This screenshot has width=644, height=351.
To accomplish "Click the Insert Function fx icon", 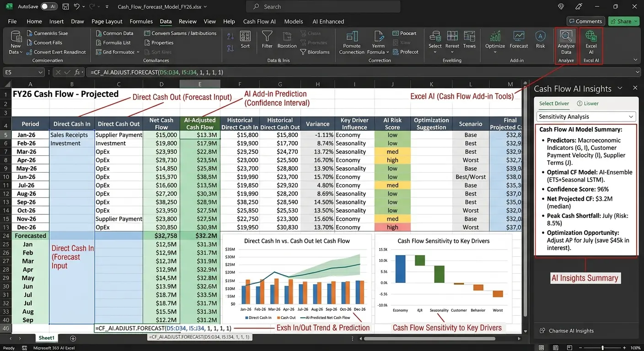I will click(77, 72).
